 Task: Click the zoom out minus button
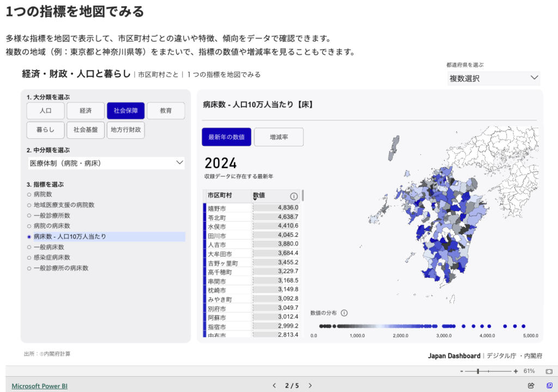tap(462, 371)
